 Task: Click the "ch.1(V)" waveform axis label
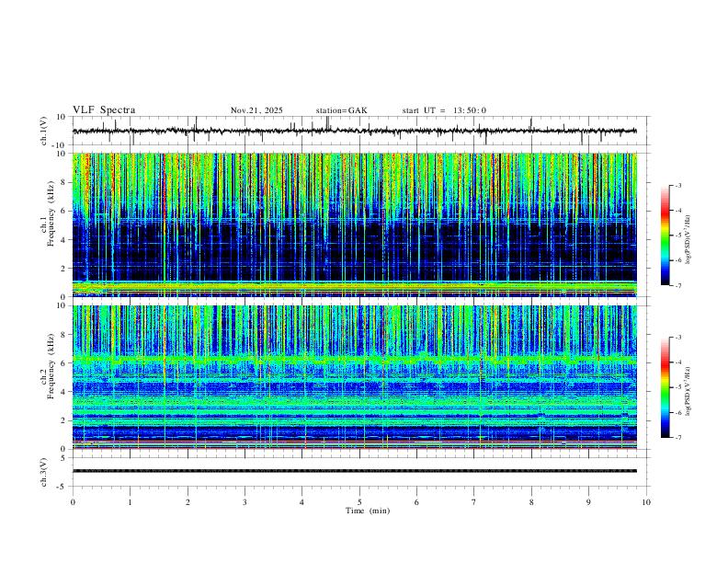44,131
